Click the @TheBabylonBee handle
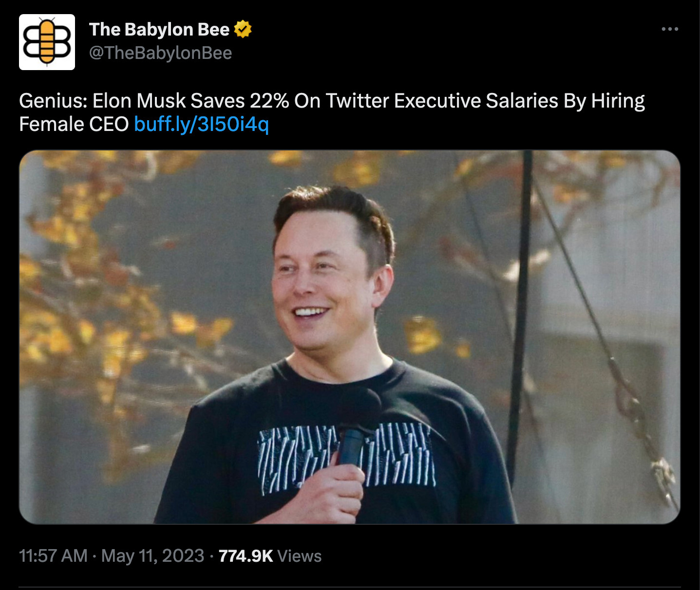 pos(160,53)
